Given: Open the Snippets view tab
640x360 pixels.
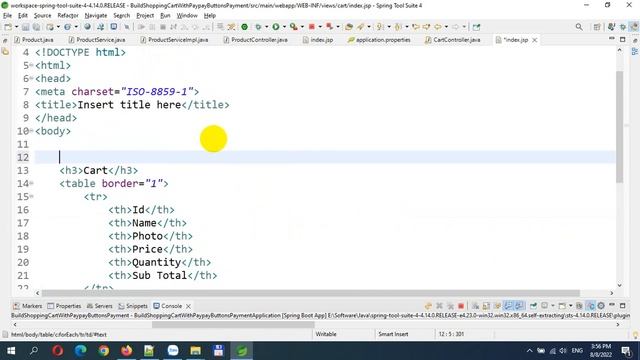Looking at the screenshot, I should tap(133, 306).
